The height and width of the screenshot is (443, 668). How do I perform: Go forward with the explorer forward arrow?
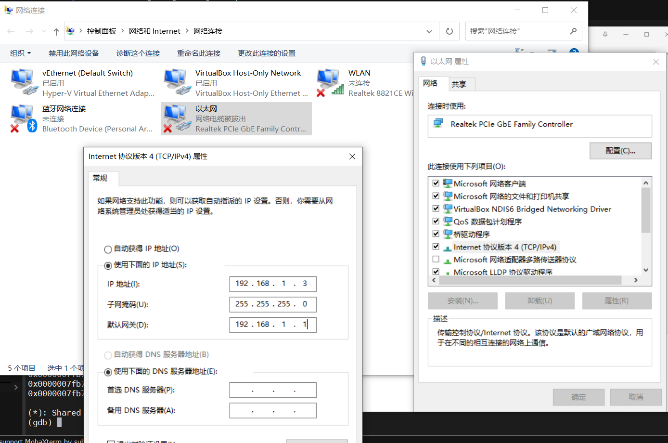coord(29,31)
